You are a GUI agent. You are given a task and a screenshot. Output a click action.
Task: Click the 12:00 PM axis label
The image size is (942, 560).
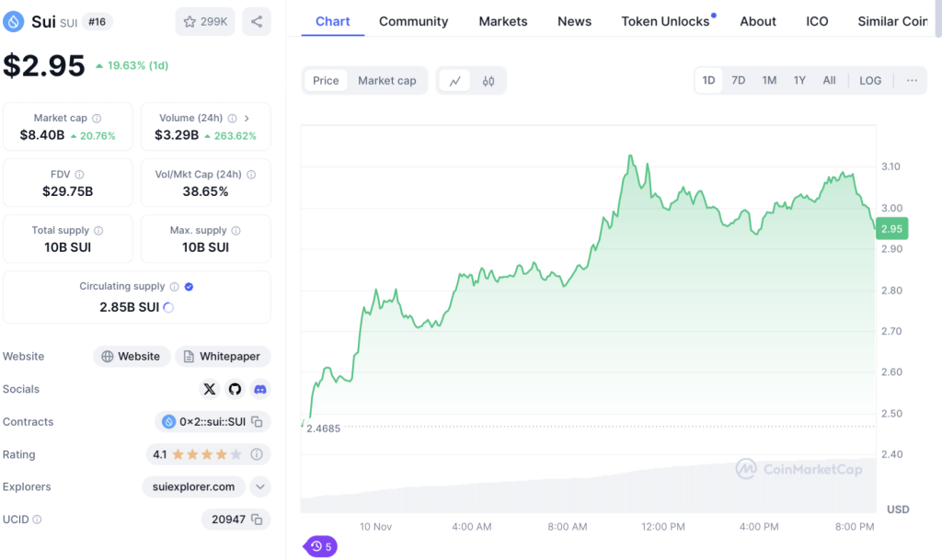point(662,527)
